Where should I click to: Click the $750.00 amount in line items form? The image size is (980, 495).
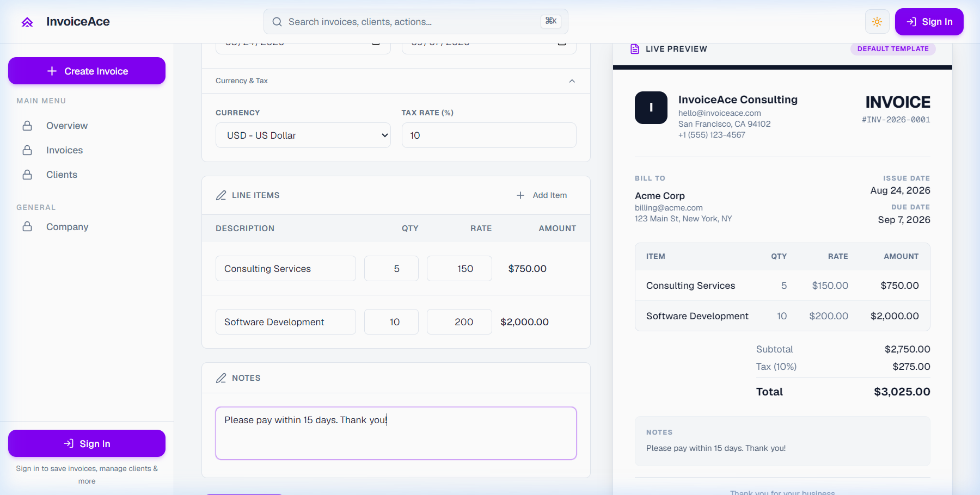pos(528,269)
